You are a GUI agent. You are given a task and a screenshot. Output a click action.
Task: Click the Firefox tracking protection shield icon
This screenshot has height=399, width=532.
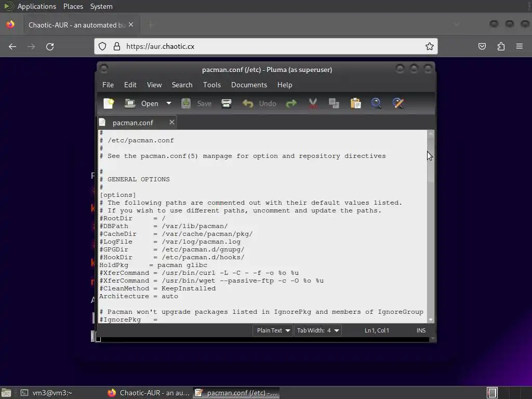tap(102, 46)
